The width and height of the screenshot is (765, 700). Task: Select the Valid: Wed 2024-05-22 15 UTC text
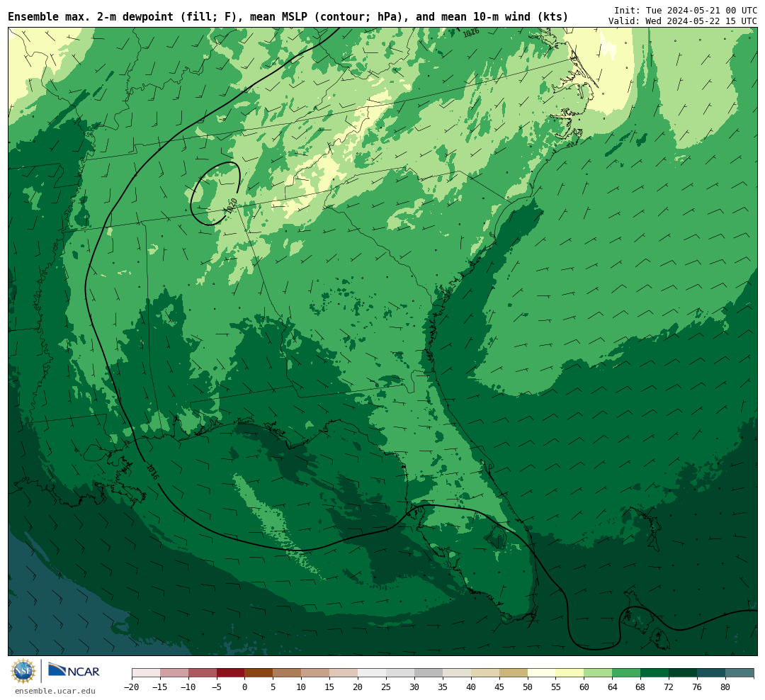(x=683, y=21)
